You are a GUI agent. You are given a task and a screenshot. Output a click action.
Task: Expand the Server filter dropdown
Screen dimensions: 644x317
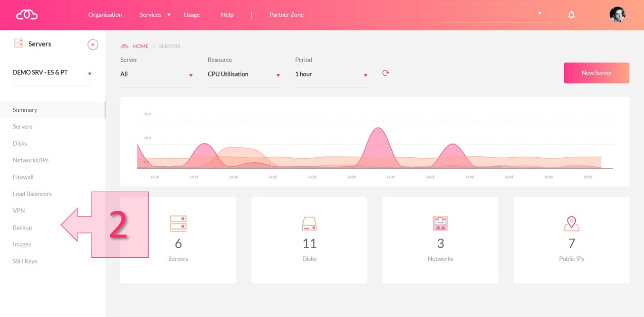pyautogui.click(x=156, y=74)
